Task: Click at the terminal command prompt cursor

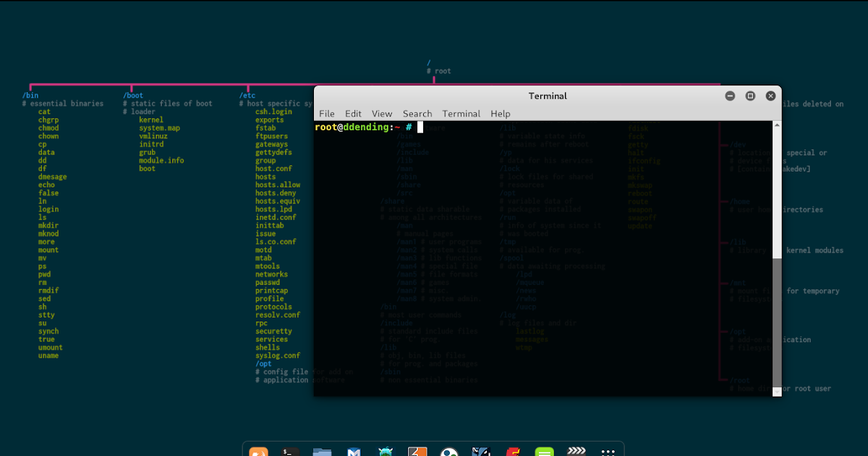Action: [420, 127]
